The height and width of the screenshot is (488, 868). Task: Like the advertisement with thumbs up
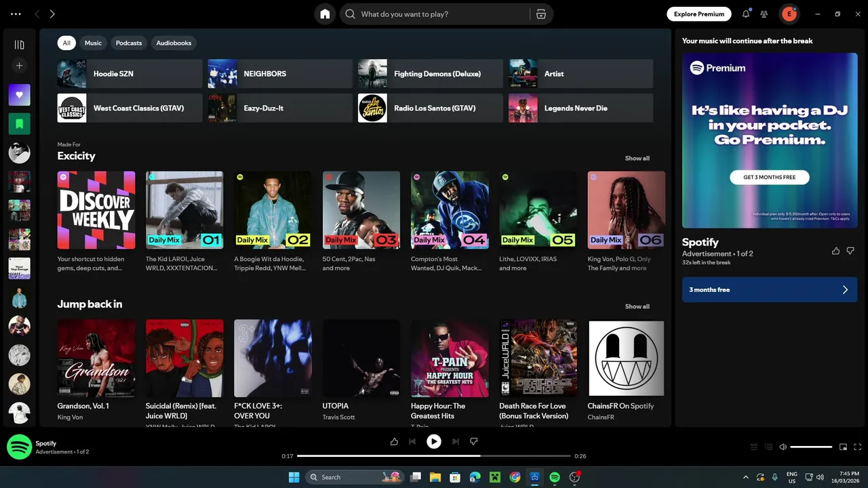tap(835, 251)
